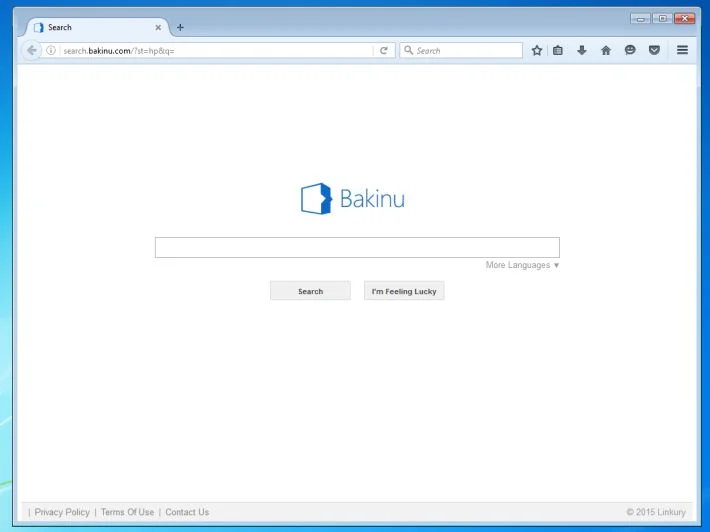The image size is (710, 532).
Task: Close the browser window
Action: (x=685, y=19)
